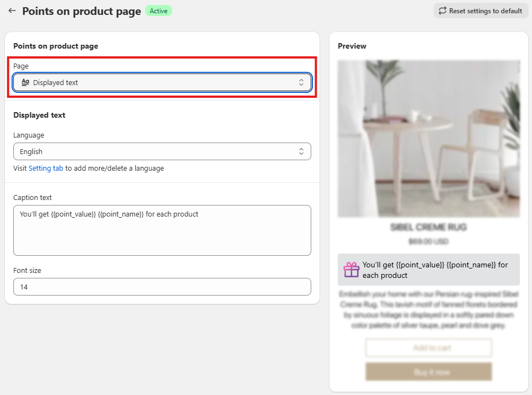Open the Page dropdown showing Displayed text
The image size is (532, 395).
162,82
